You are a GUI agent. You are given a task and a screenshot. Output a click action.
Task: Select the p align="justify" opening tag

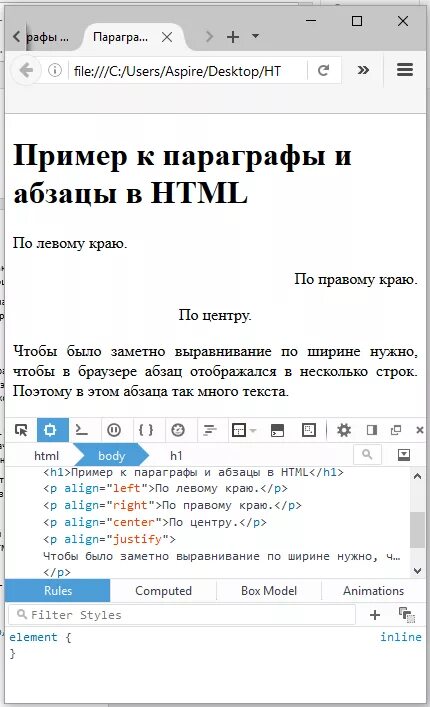[110, 539]
